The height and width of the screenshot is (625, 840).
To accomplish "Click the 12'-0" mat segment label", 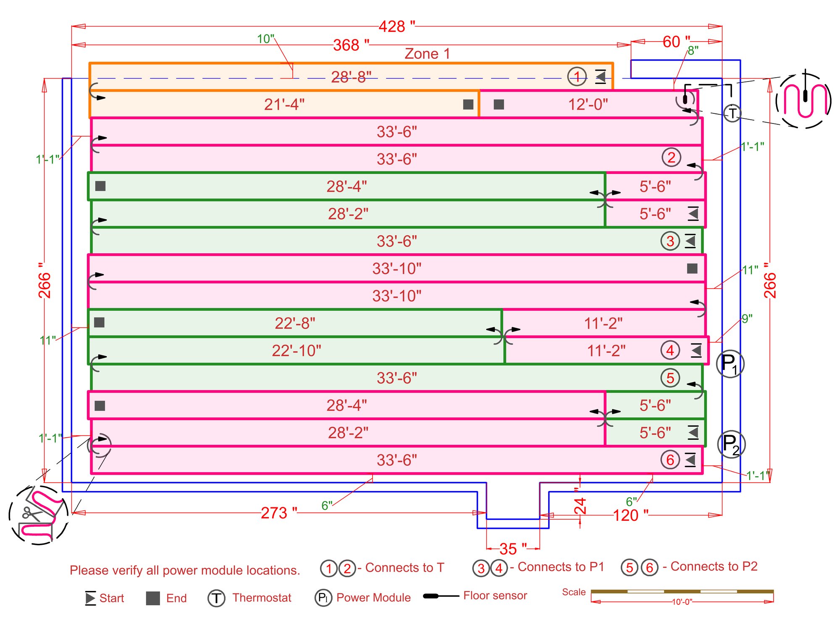I will (588, 104).
